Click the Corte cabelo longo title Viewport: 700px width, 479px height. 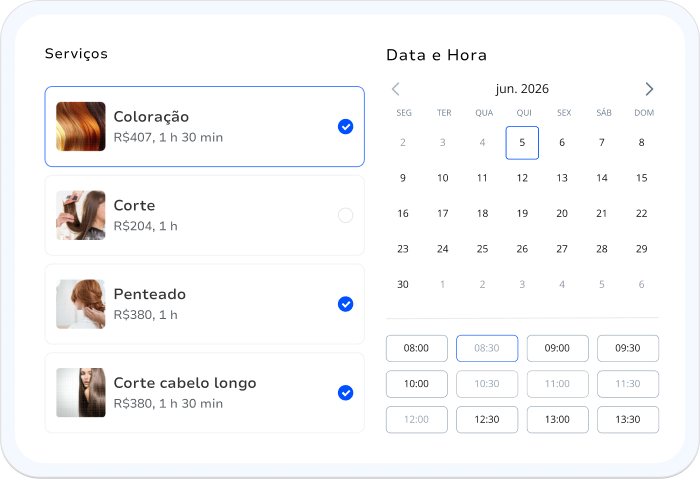185,383
